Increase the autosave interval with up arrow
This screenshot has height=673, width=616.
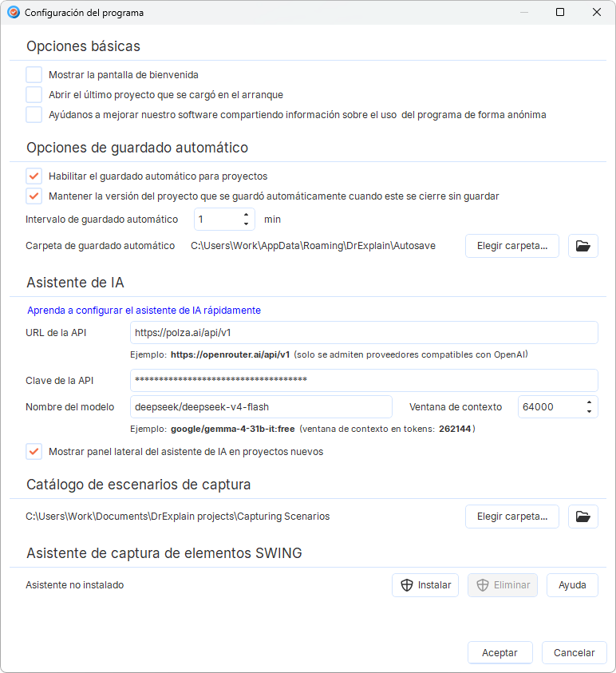click(247, 215)
